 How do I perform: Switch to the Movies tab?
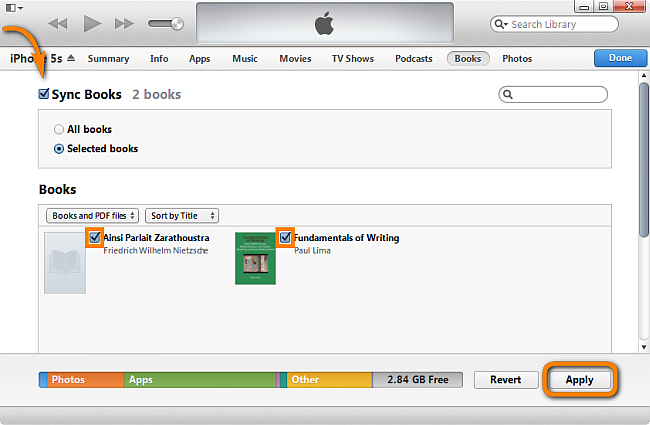pyautogui.click(x=295, y=58)
